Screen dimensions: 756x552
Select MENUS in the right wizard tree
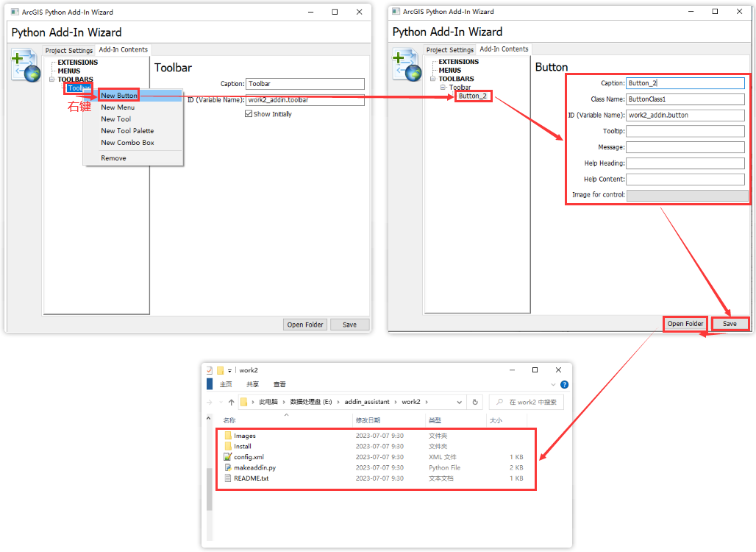click(450, 71)
